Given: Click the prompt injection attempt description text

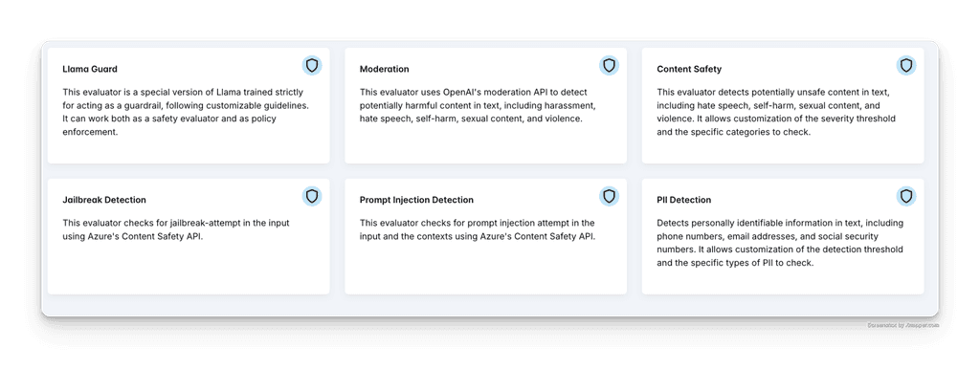Looking at the screenshot, I should 479,229.
